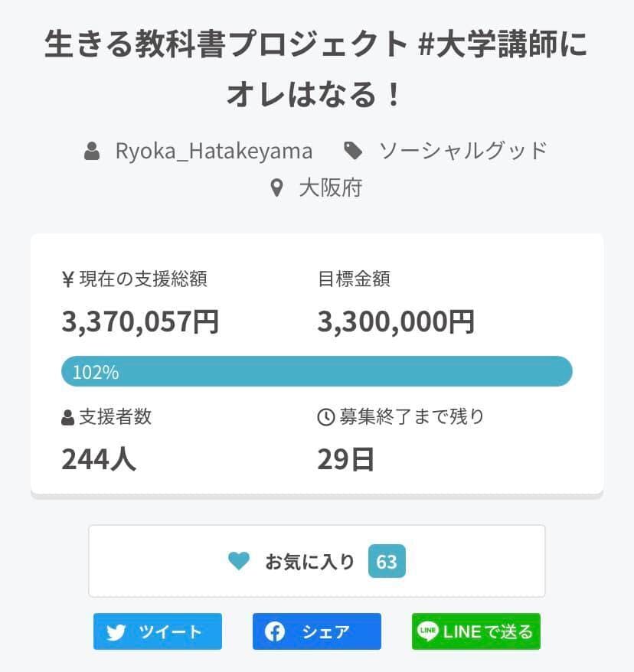This screenshot has width=634, height=672.
Task: Click the LINE logo icon
Action: 428,632
